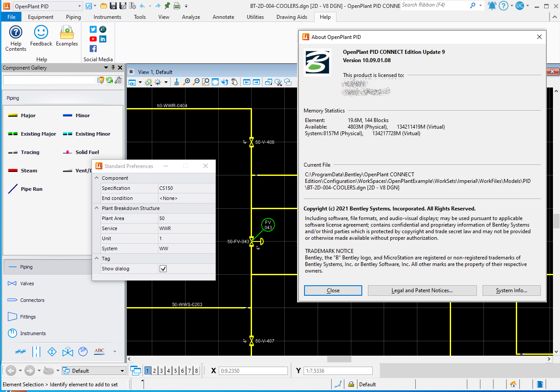Switch to the Annotate ribbon tab
560x392 pixels.
click(x=223, y=17)
